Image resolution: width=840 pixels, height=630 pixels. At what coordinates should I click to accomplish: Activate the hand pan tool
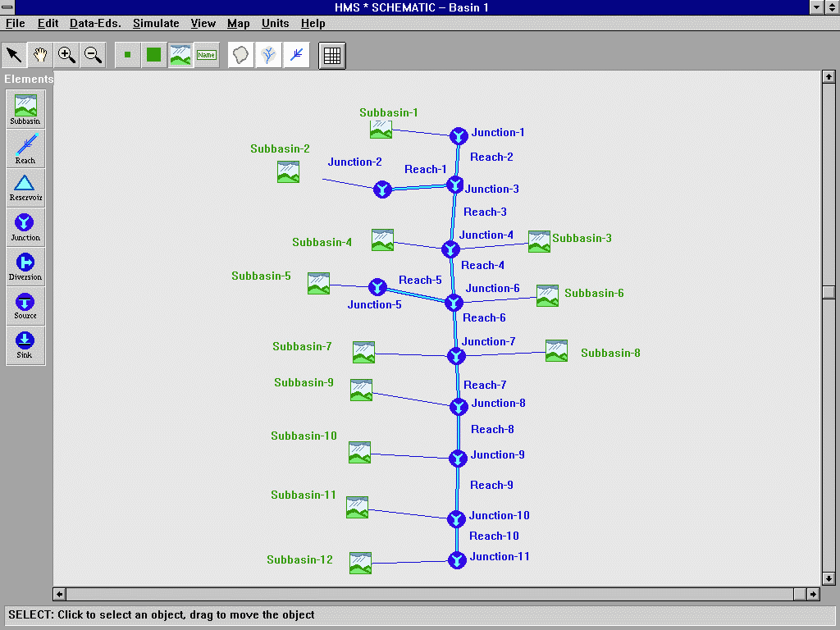[40, 55]
